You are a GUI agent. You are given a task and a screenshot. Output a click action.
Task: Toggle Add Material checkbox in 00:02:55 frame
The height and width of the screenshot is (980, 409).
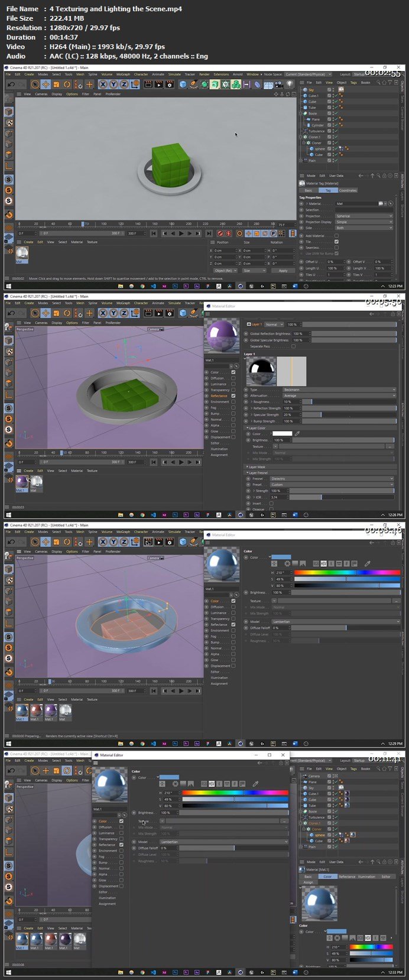[x=336, y=236]
